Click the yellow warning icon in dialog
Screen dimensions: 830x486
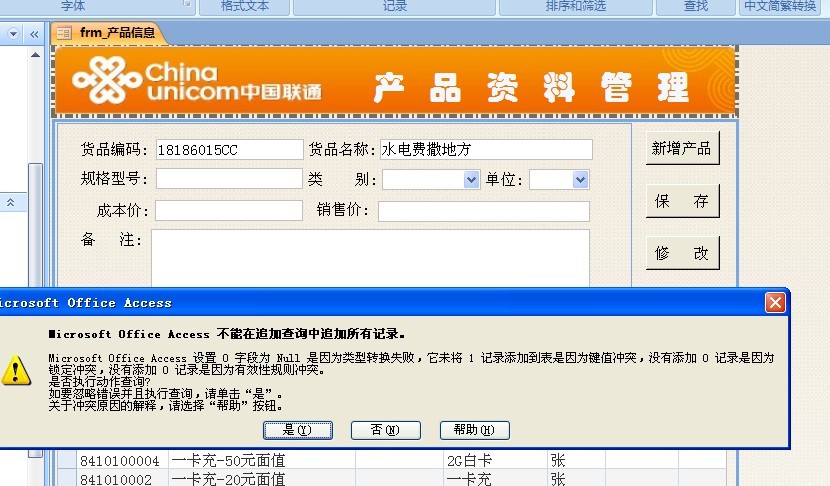pyautogui.click(x=16, y=369)
